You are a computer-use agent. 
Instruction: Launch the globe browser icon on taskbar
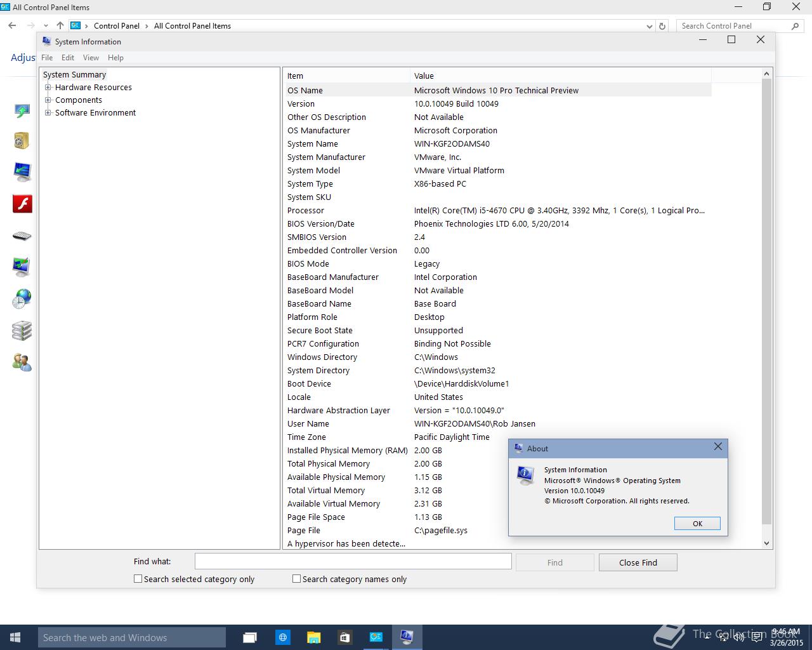tap(283, 637)
